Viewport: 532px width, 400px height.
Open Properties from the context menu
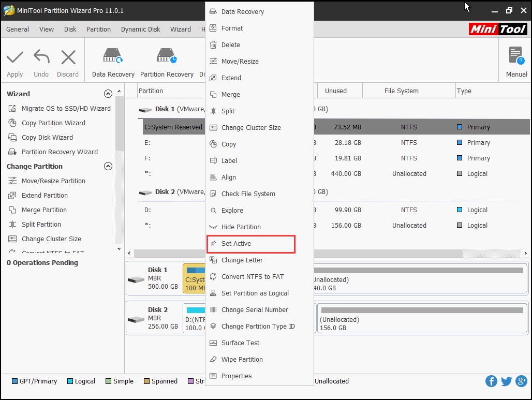pyautogui.click(x=260, y=376)
